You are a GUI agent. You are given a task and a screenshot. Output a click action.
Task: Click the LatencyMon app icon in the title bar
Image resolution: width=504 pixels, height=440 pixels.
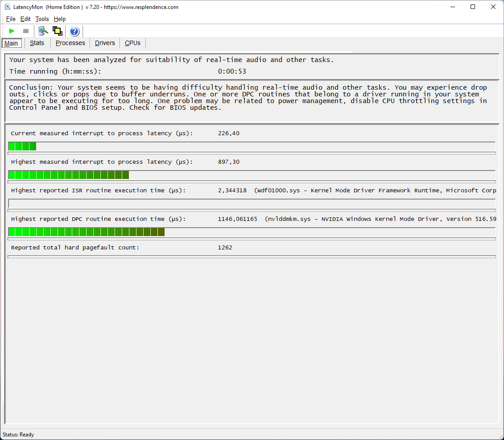point(8,7)
